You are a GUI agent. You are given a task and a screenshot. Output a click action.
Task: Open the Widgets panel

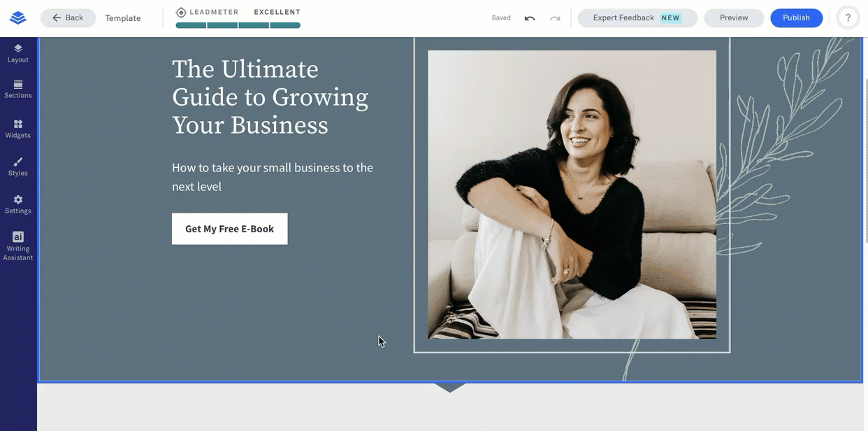[18, 129]
